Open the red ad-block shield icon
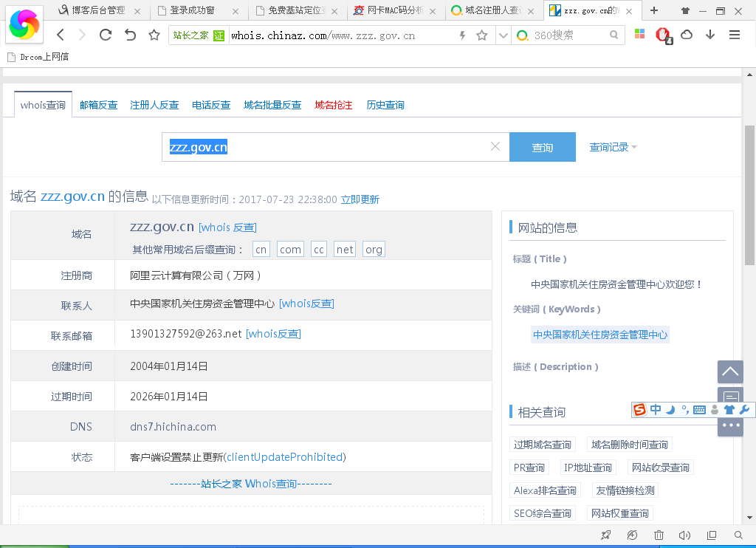 click(664, 35)
